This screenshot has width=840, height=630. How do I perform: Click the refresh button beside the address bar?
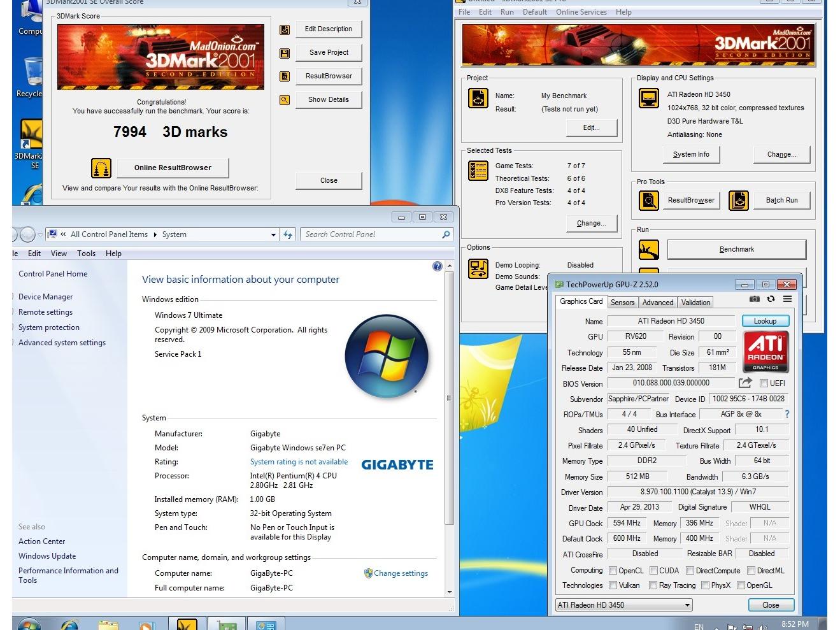tap(288, 235)
